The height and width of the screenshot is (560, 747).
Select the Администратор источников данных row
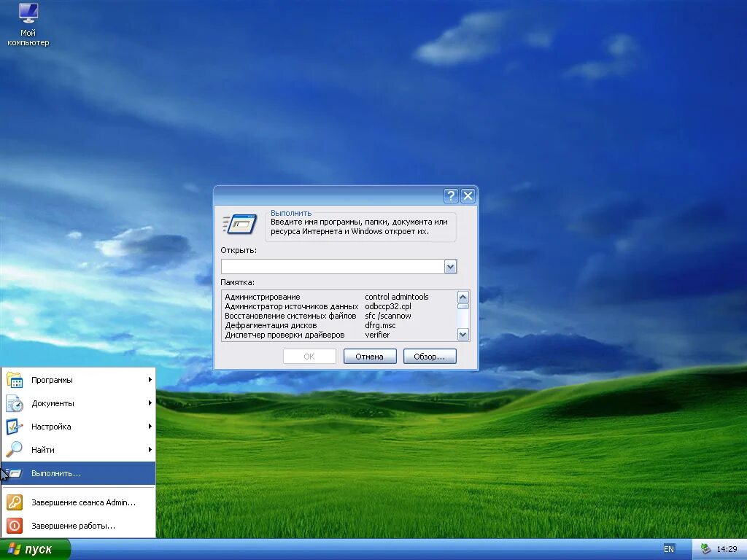click(x=339, y=307)
